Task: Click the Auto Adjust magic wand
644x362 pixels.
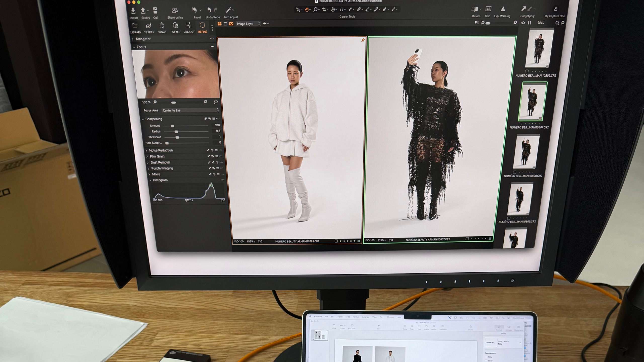Action: point(228,10)
